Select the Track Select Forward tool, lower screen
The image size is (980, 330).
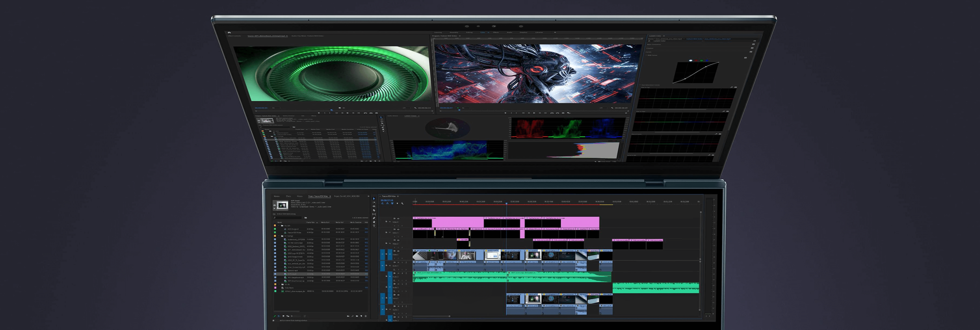tap(374, 203)
